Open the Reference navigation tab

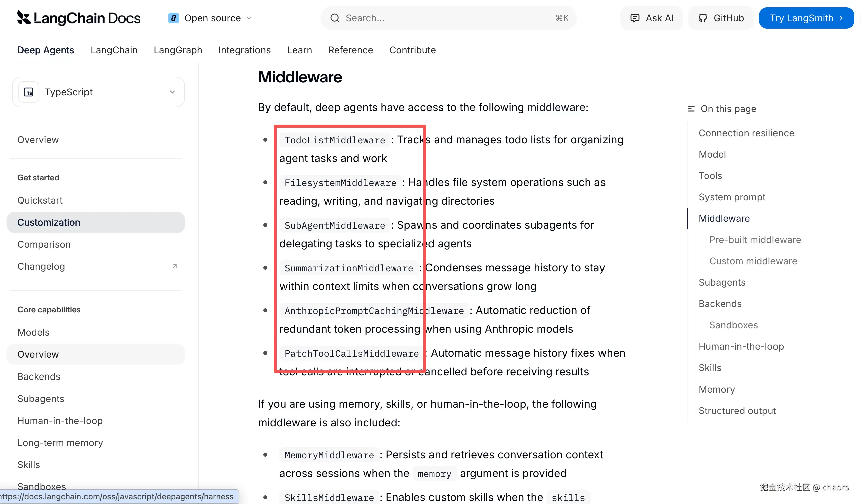(350, 50)
